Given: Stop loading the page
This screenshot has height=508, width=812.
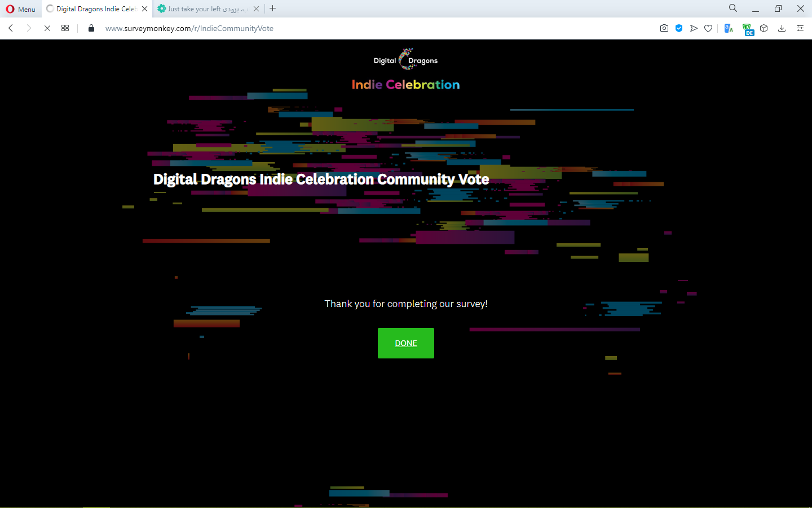Looking at the screenshot, I should (x=47, y=28).
